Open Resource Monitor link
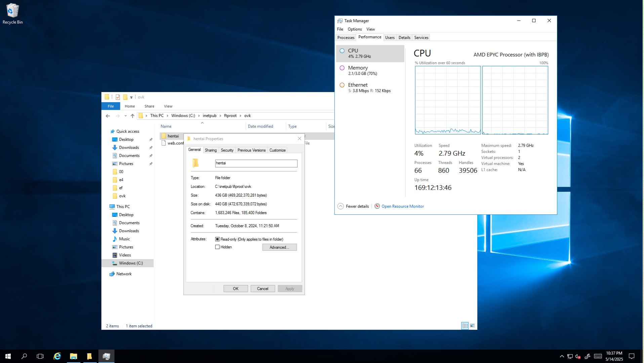 click(x=402, y=206)
